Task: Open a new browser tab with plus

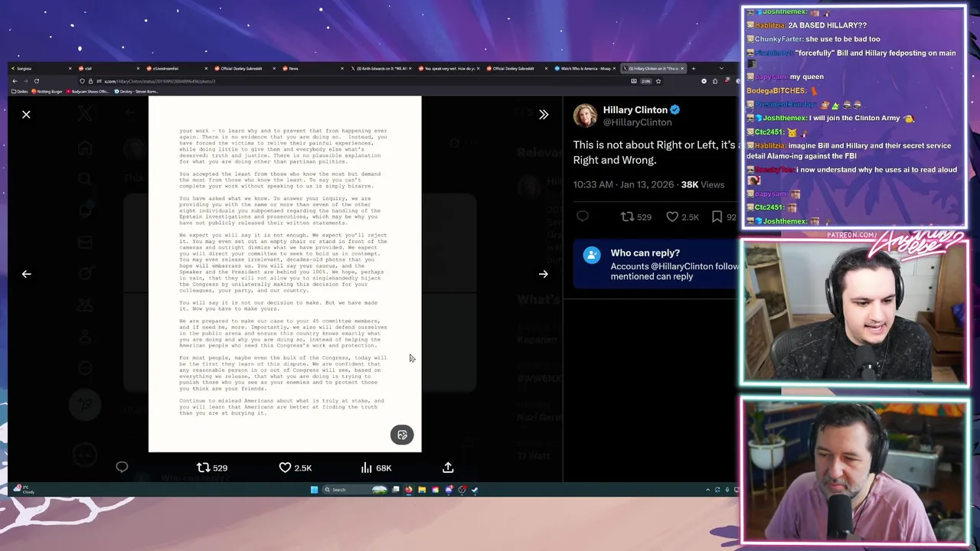Action: coord(694,69)
